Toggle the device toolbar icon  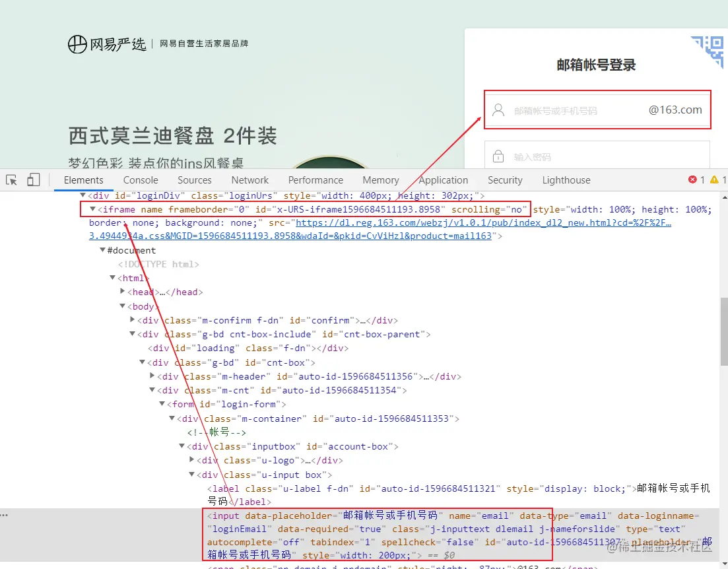[34, 180]
